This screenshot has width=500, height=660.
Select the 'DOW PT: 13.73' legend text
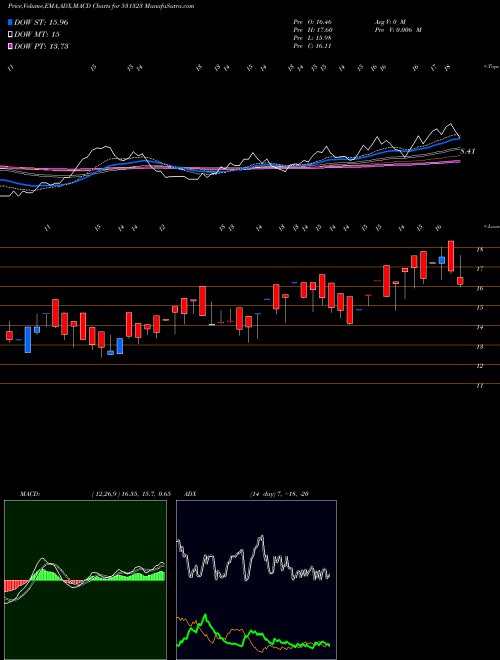(41, 46)
